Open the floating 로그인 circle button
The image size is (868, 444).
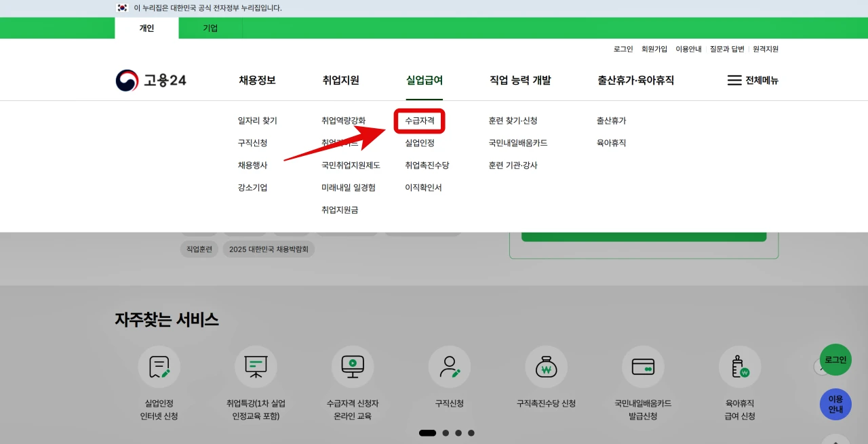click(835, 360)
